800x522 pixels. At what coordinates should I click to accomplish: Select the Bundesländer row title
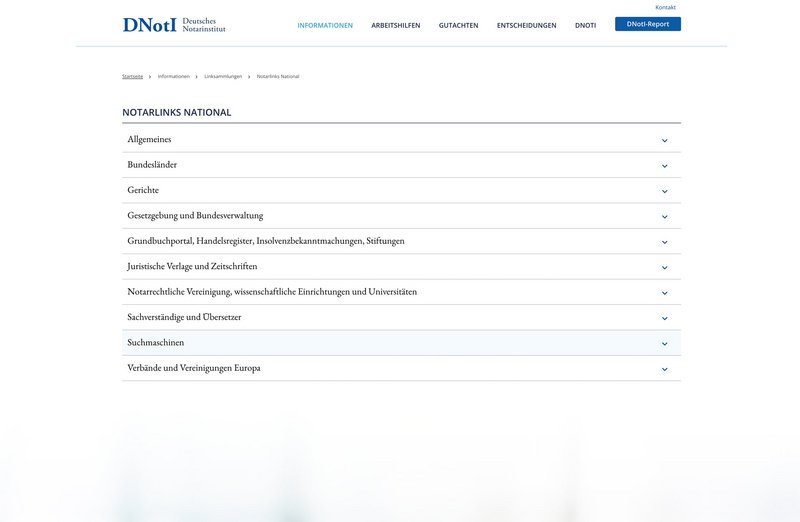pyautogui.click(x=152, y=164)
